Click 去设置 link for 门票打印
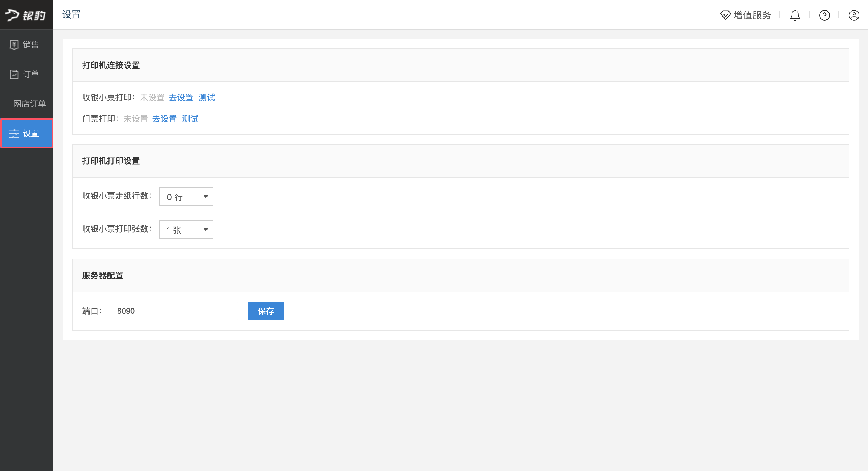This screenshot has height=471, width=868. tap(164, 119)
